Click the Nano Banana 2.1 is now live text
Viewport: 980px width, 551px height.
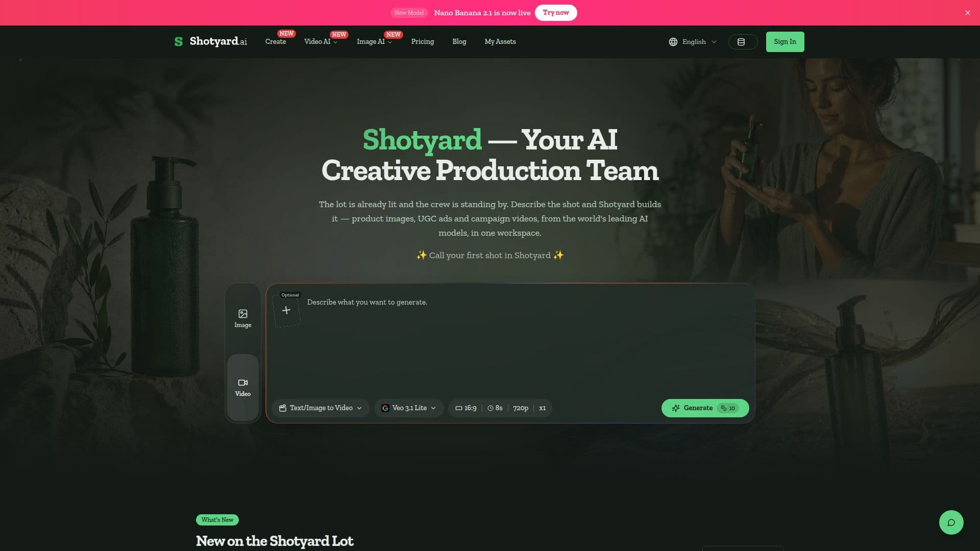pos(482,13)
